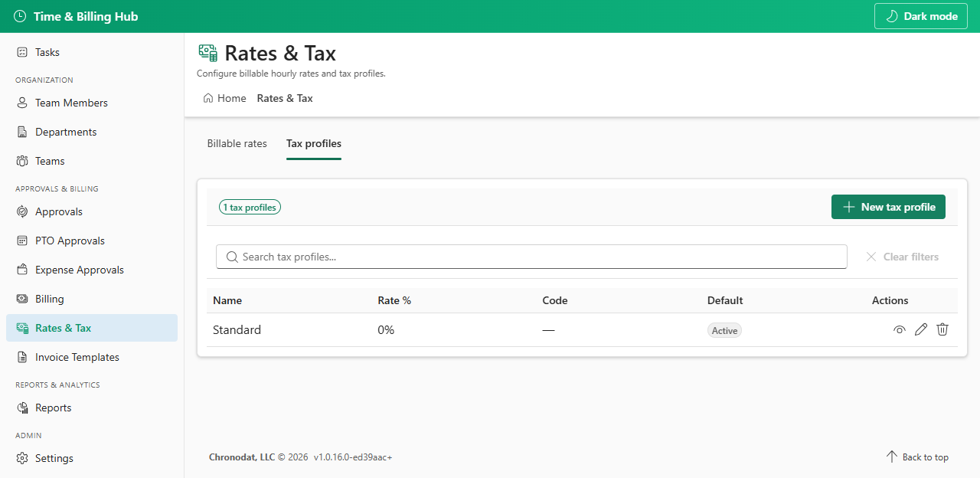Viewport: 980px width, 478px height.
Task: Click Back to top link
Action: 917,457
